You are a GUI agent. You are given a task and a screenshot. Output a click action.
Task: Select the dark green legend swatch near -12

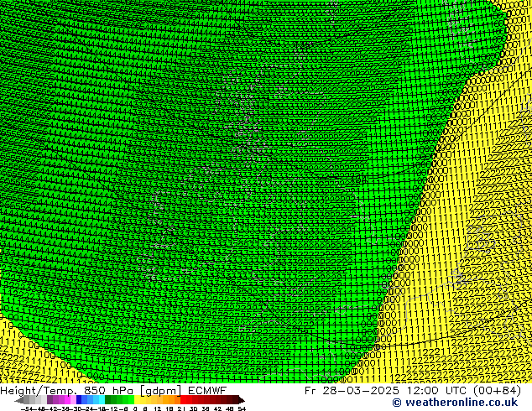[x=108, y=400]
